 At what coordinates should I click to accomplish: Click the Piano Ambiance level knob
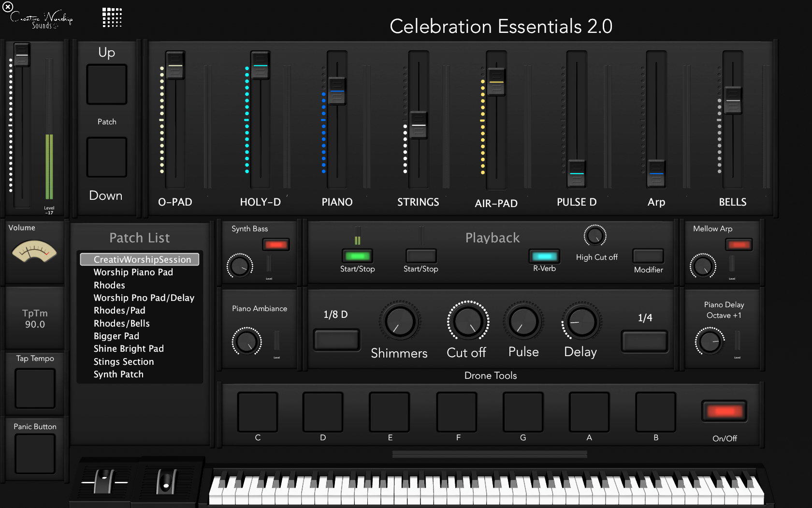coord(247,342)
